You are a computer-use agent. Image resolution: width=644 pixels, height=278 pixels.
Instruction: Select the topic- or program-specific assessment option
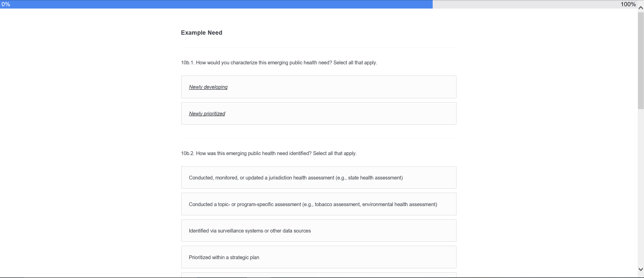click(318, 204)
